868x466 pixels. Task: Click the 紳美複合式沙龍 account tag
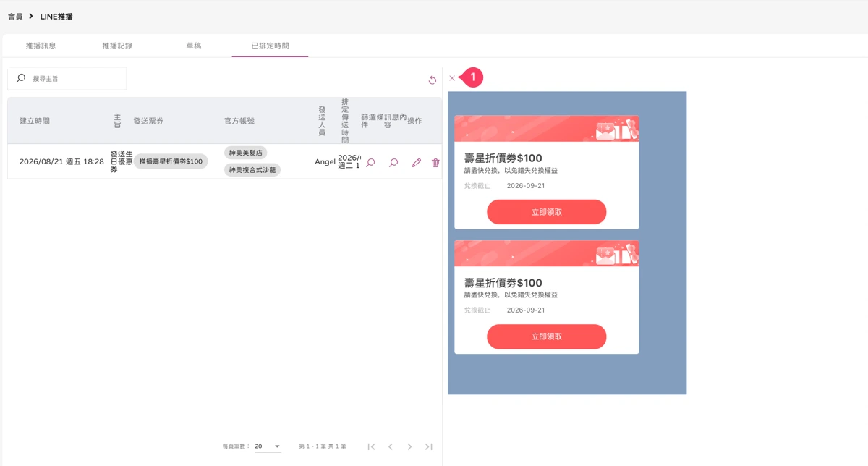[252, 170]
